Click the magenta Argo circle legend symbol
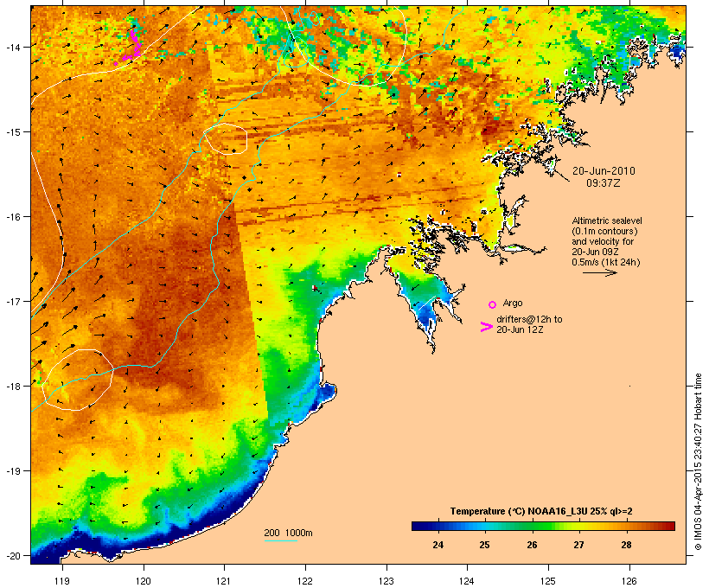This screenshot has height=588, width=709. 493,304
